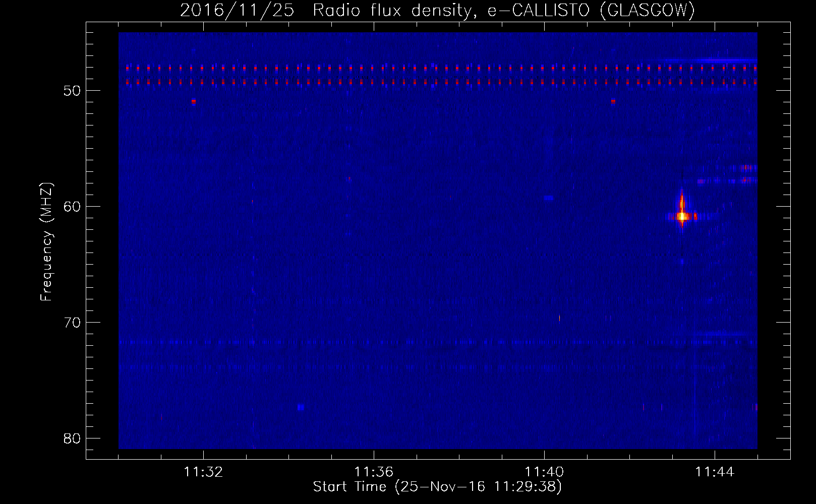Click the 60 frequency tick label

pos(73,207)
